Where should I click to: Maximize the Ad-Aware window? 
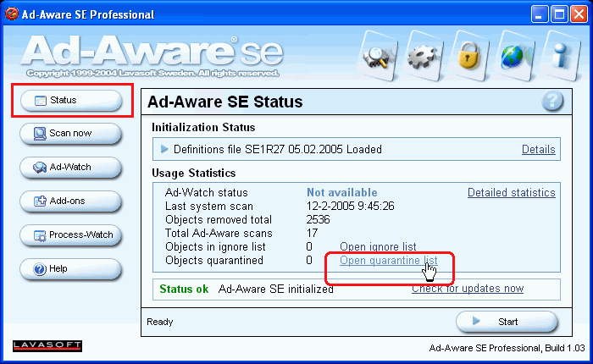click(559, 14)
